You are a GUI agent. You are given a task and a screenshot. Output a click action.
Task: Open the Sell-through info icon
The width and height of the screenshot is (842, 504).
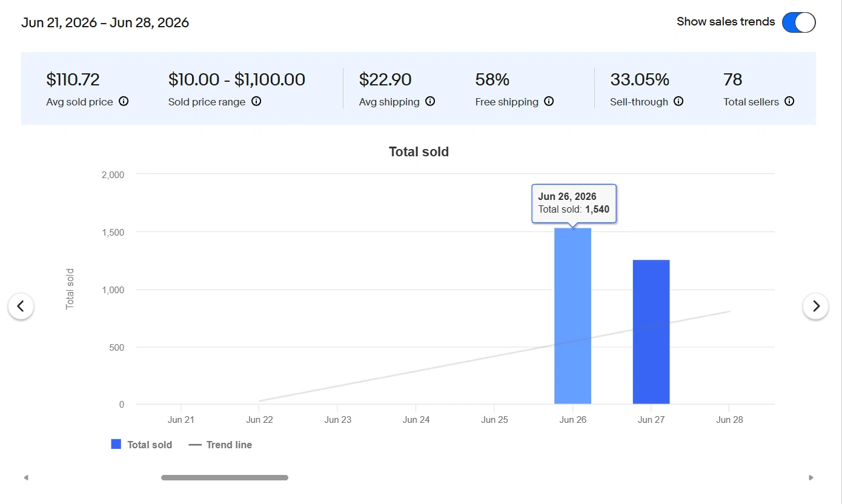[678, 102]
